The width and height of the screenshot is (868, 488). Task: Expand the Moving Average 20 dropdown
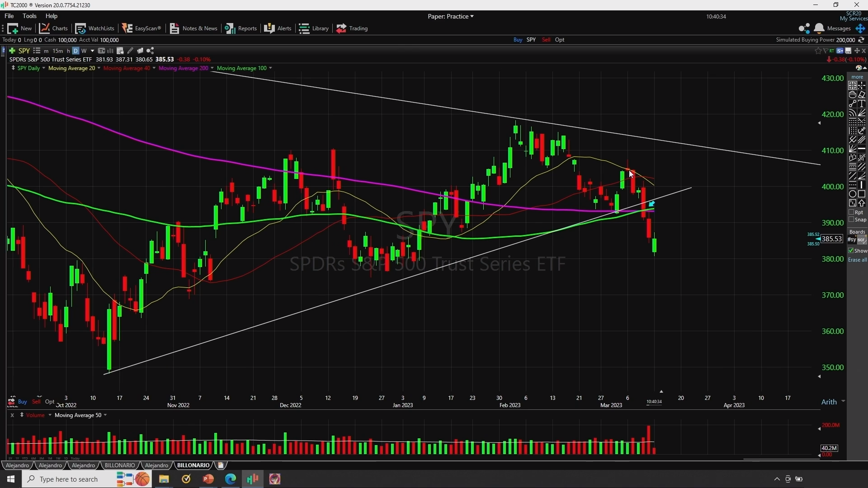99,68
